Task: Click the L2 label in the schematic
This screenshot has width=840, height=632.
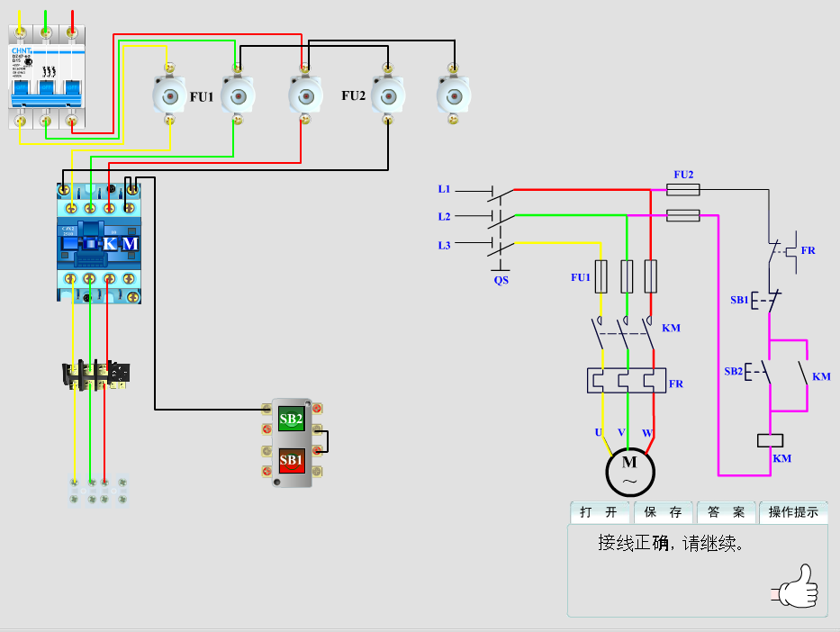Action: (444, 216)
